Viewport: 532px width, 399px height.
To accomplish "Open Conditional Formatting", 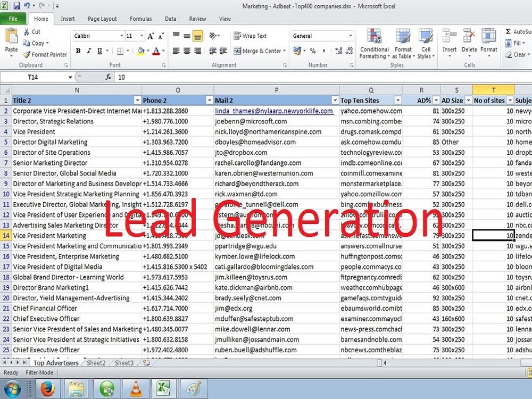I will point(374,44).
